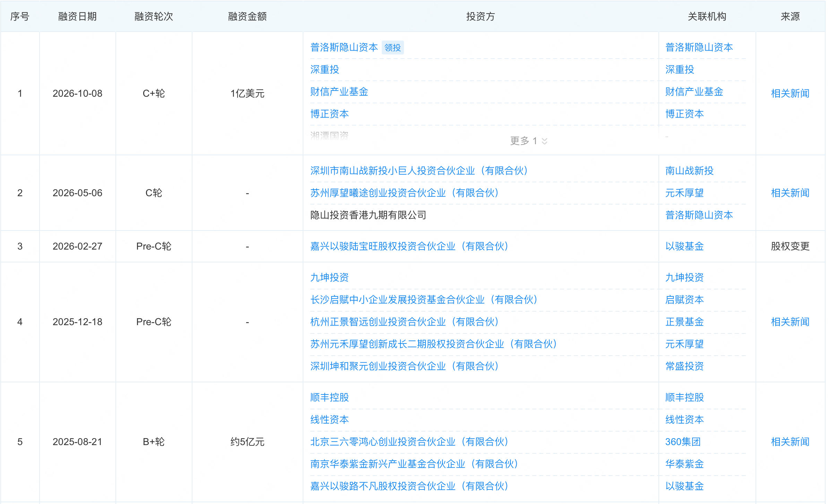Open 以骏基金 in the 2026-02-27 row
This screenshot has height=504, width=828.
[684, 246]
